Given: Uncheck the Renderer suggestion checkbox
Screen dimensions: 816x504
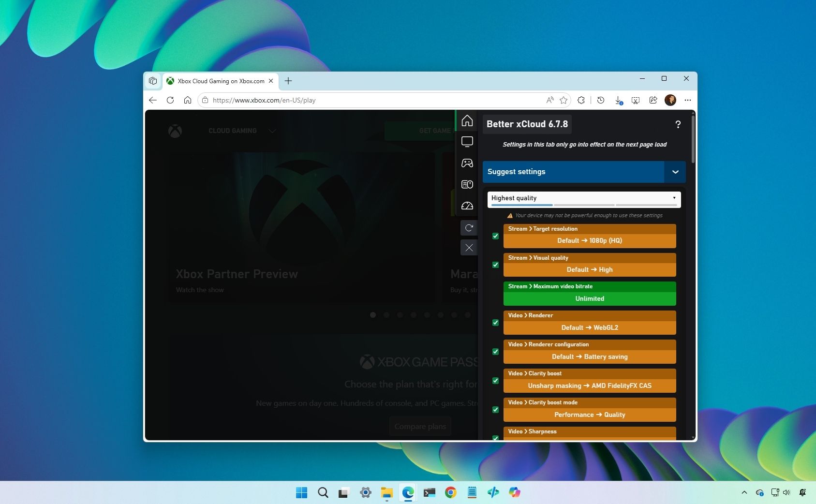Looking at the screenshot, I should (495, 323).
